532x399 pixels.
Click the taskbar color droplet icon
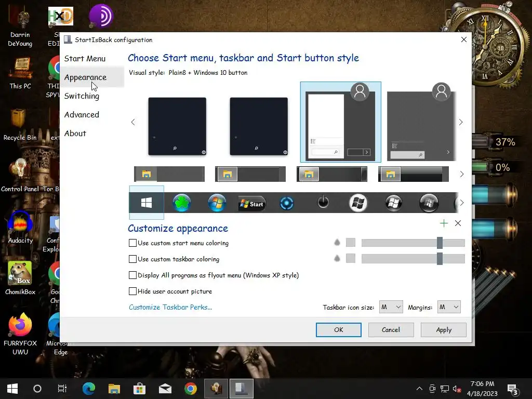(x=337, y=258)
